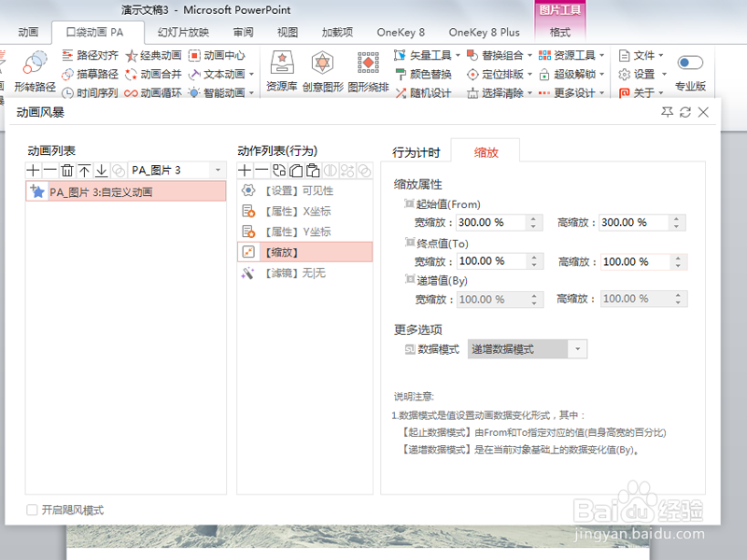Select 【属性】Y坐标 behavior
Screen dimensions: 747x560
point(304,231)
